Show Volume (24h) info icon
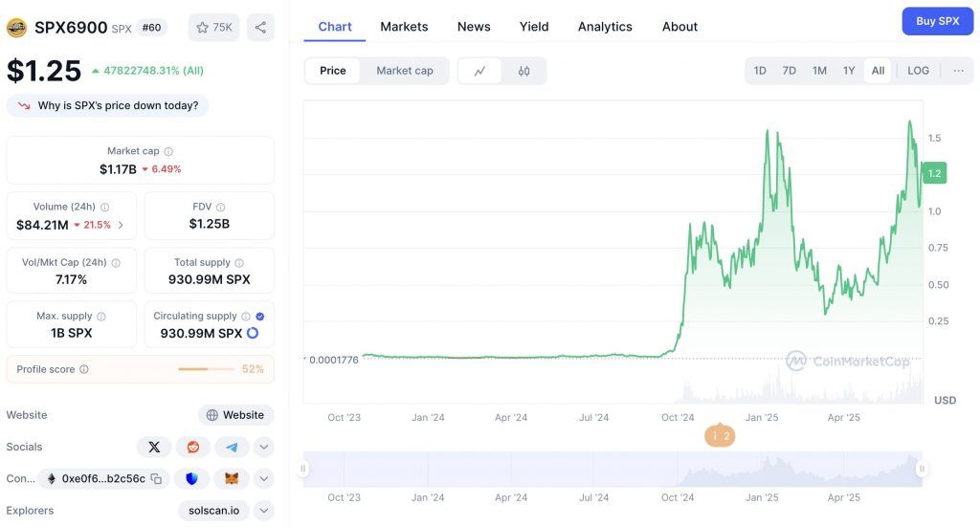Screen dimensions: 980x527 [105, 207]
